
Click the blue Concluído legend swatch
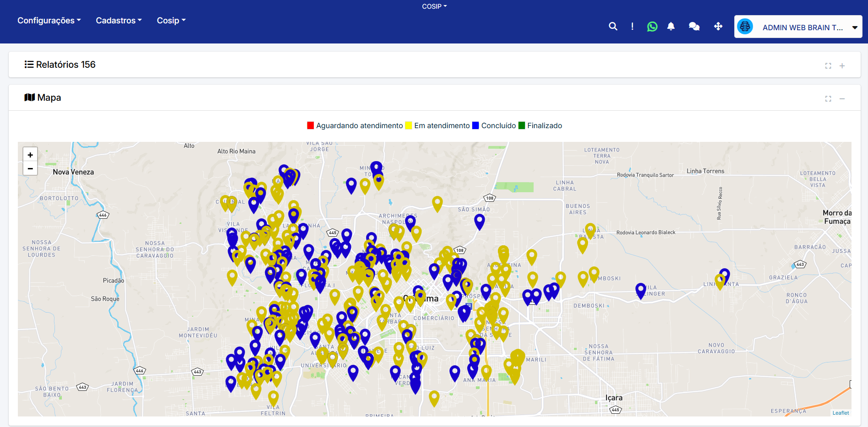(x=475, y=125)
